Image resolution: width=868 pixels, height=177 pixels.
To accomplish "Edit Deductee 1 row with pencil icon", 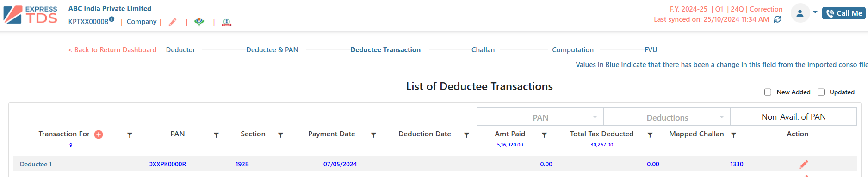I will [x=804, y=164].
